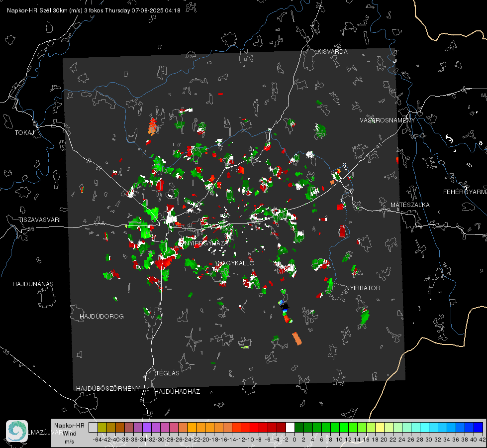The width and height of the screenshot is (487, 448).
Task: Click the VÁSÁROSNAMÉNY city label
Action: (x=388, y=120)
